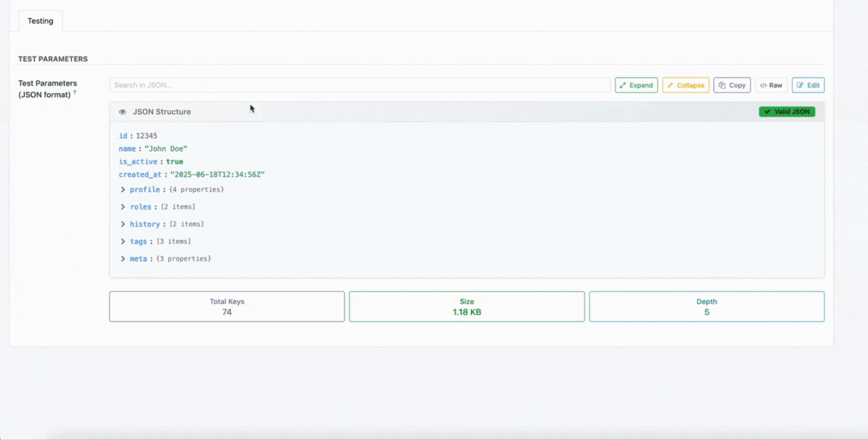Click the Size 1.18 KB card
The image size is (868, 440).
pyautogui.click(x=467, y=307)
